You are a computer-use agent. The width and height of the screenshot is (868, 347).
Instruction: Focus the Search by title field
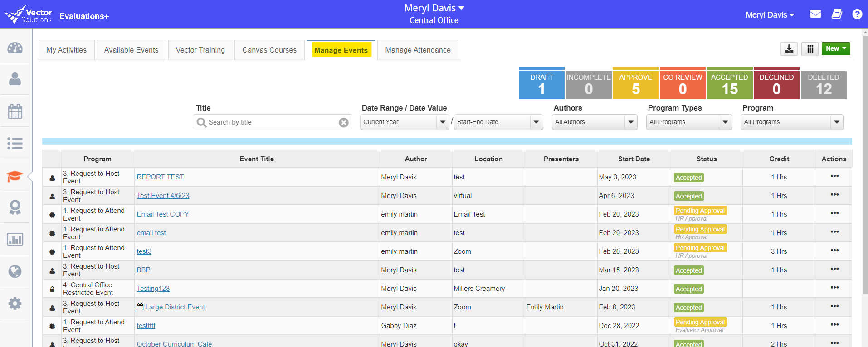pos(272,122)
